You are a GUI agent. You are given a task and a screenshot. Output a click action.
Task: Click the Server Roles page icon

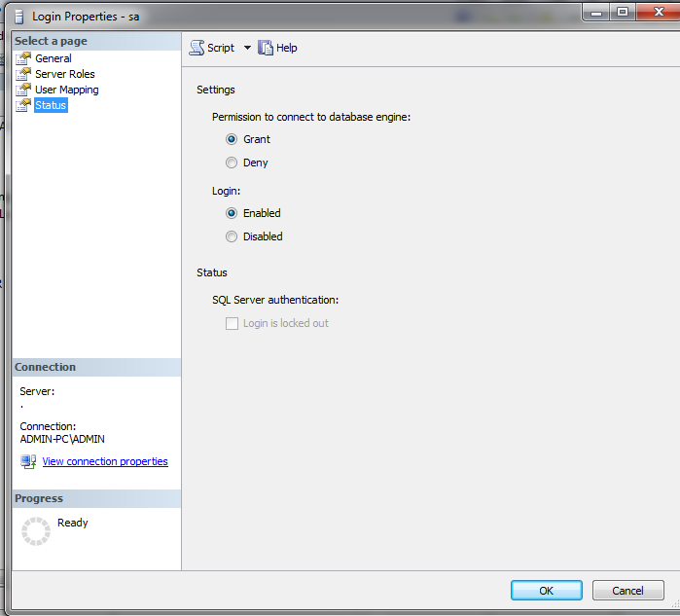23,74
